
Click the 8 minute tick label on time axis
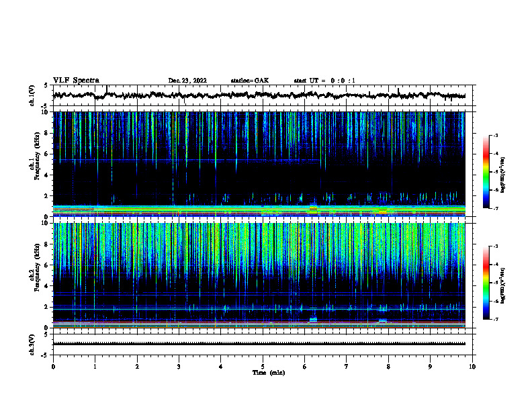388,367
